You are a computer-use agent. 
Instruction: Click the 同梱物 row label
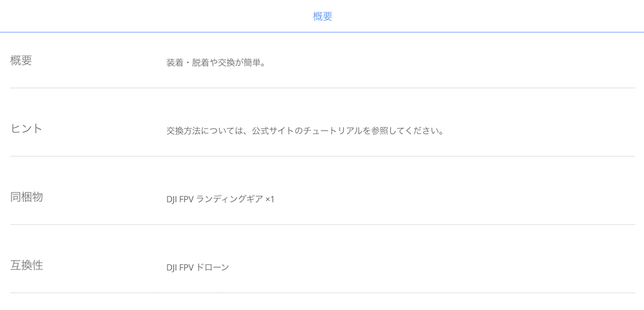(x=26, y=197)
